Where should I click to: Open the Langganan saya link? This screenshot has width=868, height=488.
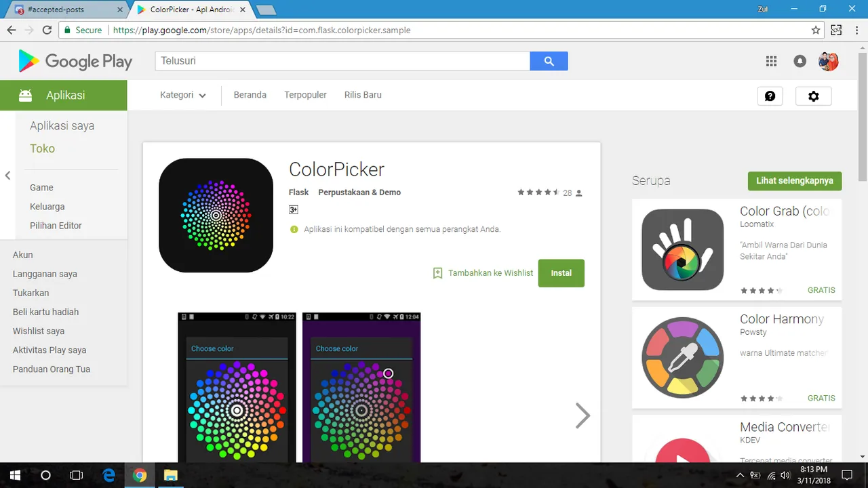click(x=45, y=274)
